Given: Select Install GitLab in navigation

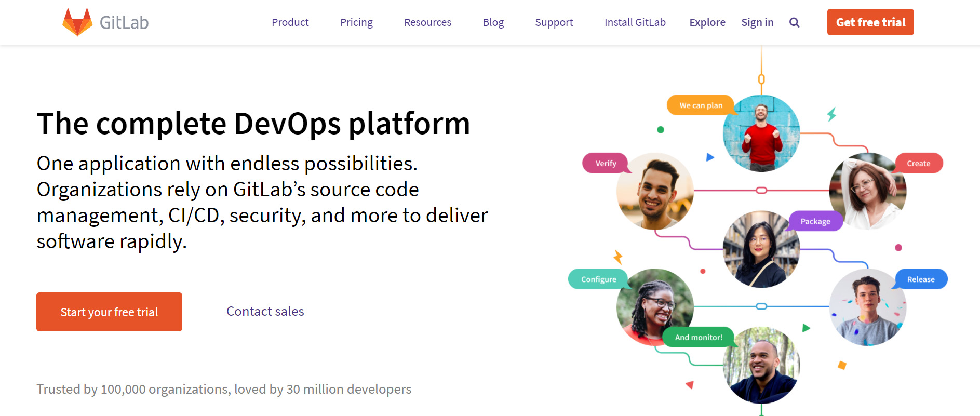Looking at the screenshot, I should (x=635, y=22).
